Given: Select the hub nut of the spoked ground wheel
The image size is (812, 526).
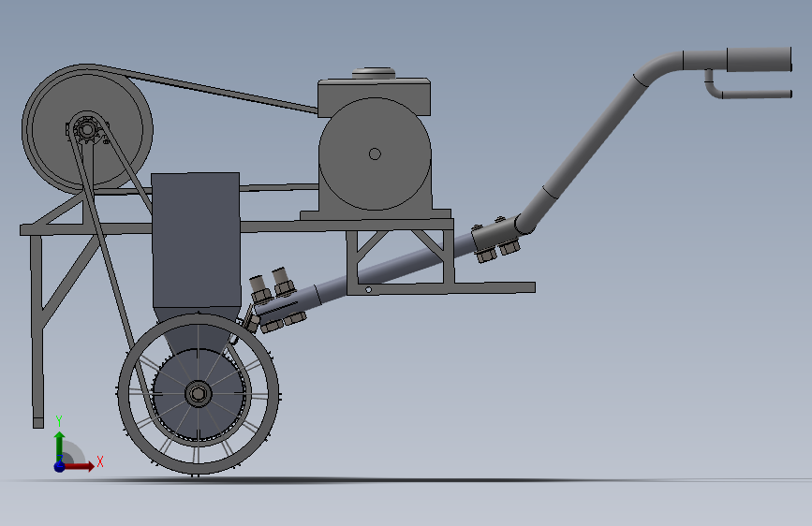Looking at the screenshot, I should click(x=198, y=394).
